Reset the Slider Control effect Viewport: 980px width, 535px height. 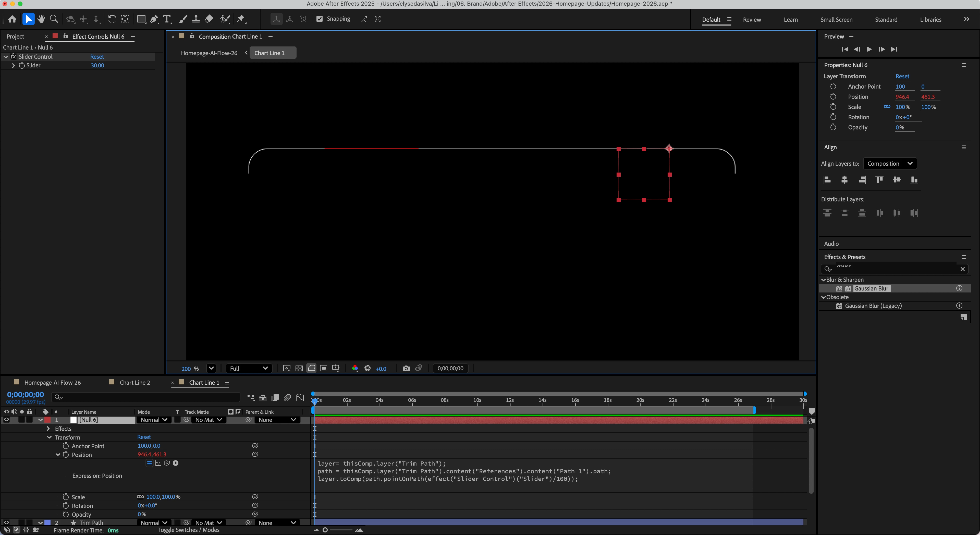97,57
